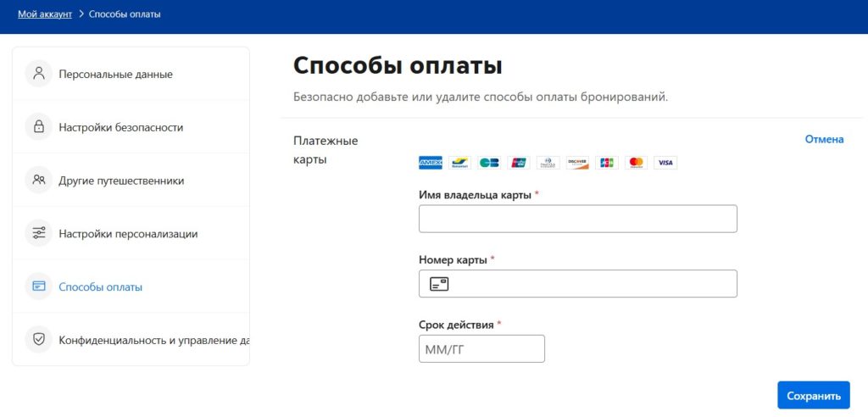This screenshot has width=868, height=417.
Task: Focus the Срок действия ММ/ГГ field
Action: click(481, 349)
